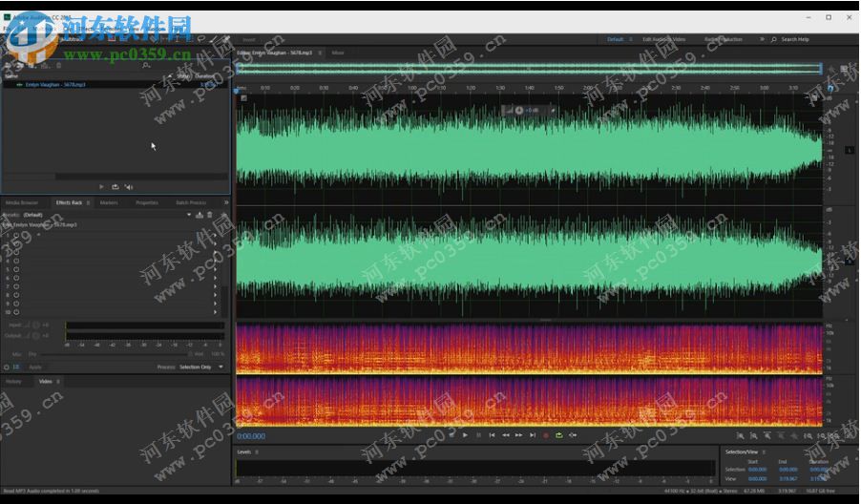Click the Zoom In (Amplitude) icon
Image resolution: width=861 pixels, height=504 pixels.
pos(740,436)
